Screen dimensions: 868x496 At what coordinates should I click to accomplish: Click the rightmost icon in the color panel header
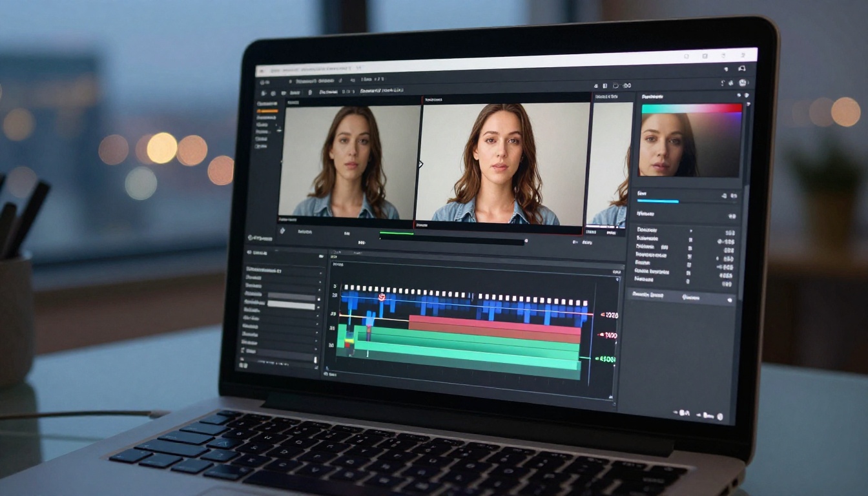pyautogui.click(x=747, y=95)
